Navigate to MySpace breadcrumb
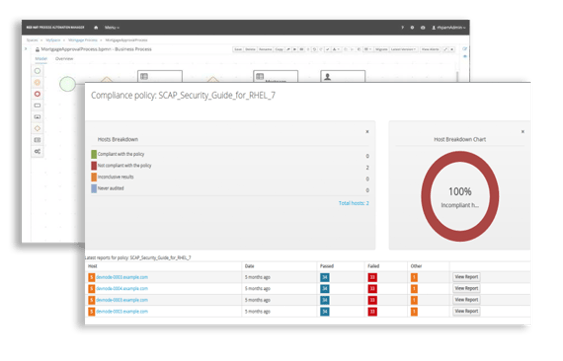 pos(53,40)
